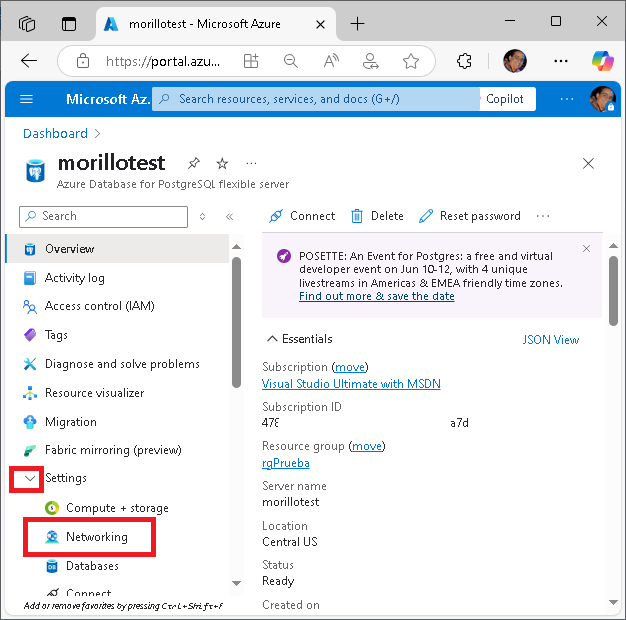
Task: Click Resource group move link
Action: 366,446
